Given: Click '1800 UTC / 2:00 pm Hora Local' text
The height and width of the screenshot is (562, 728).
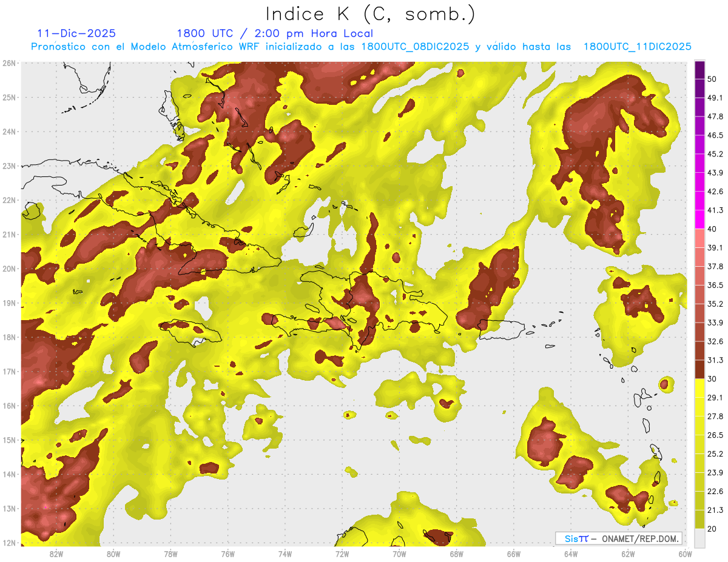Looking at the screenshot, I should (275, 33).
